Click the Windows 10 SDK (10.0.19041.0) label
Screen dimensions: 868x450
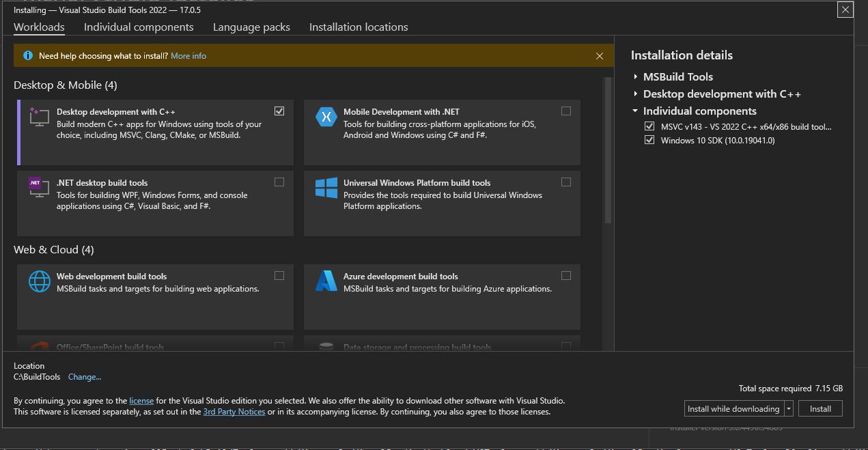click(718, 140)
